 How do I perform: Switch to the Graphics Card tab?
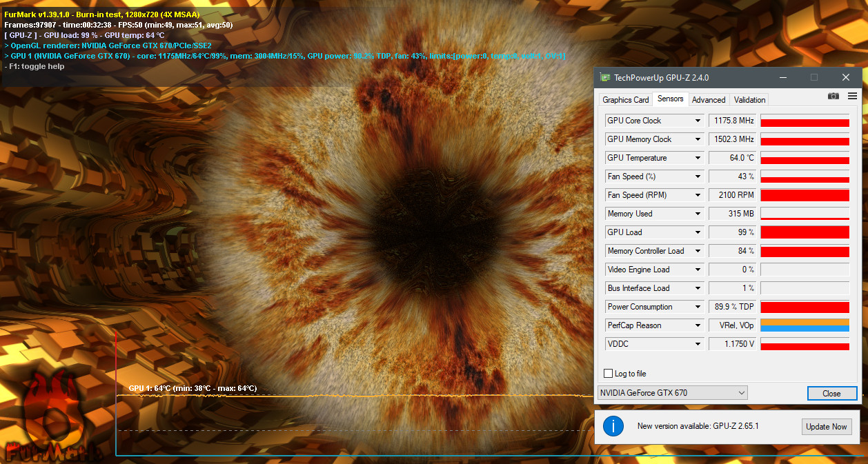coord(626,100)
